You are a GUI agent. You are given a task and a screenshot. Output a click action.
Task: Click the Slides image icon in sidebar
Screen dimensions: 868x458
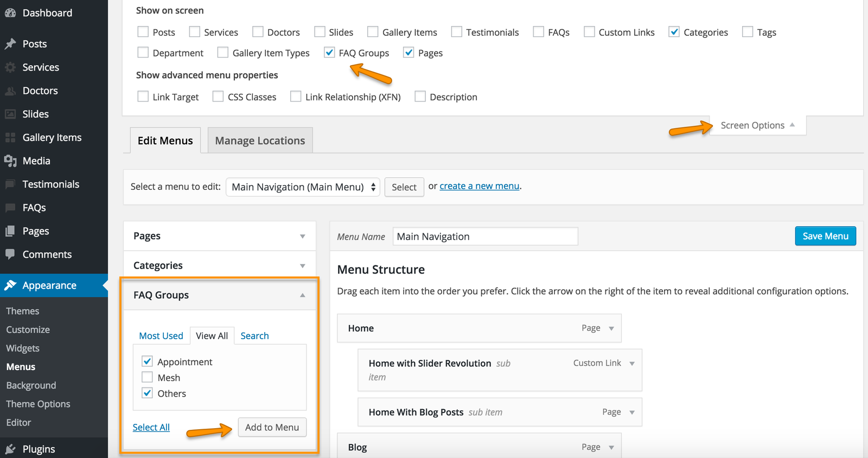[10, 114]
